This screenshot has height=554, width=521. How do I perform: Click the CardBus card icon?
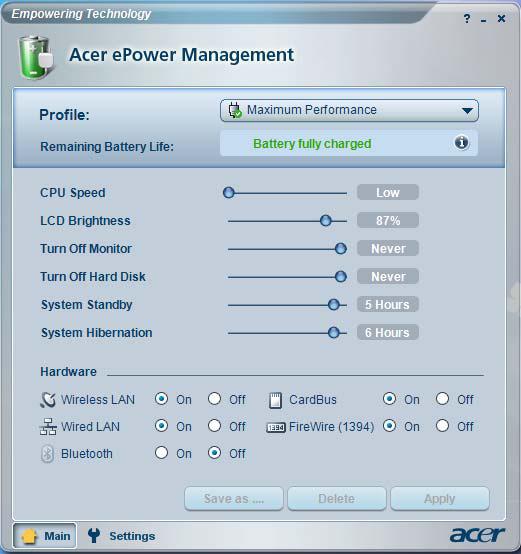point(276,400)
